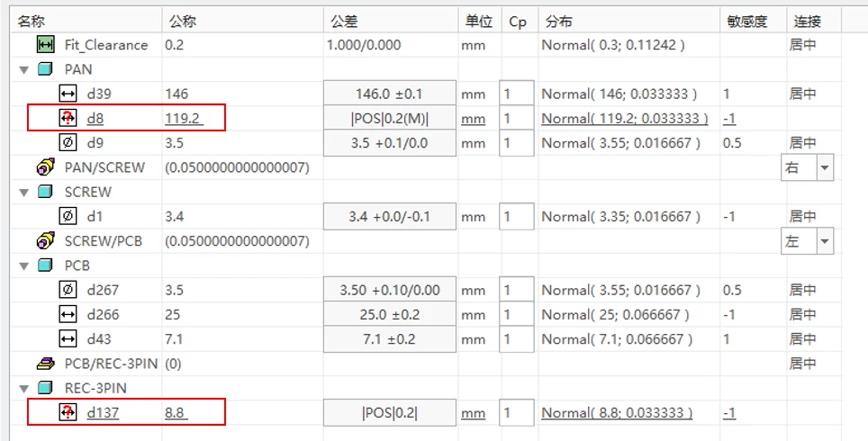Edit d266 tolerance field 25.0 ±0.2
The height and width of the screenshot is (441, 868).
coord(390,314)
